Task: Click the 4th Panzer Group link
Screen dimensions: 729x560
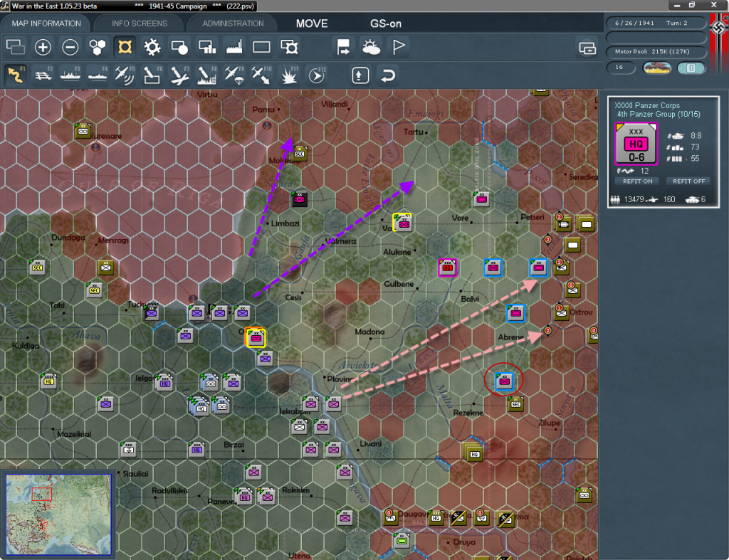Action: coord(659,115)
